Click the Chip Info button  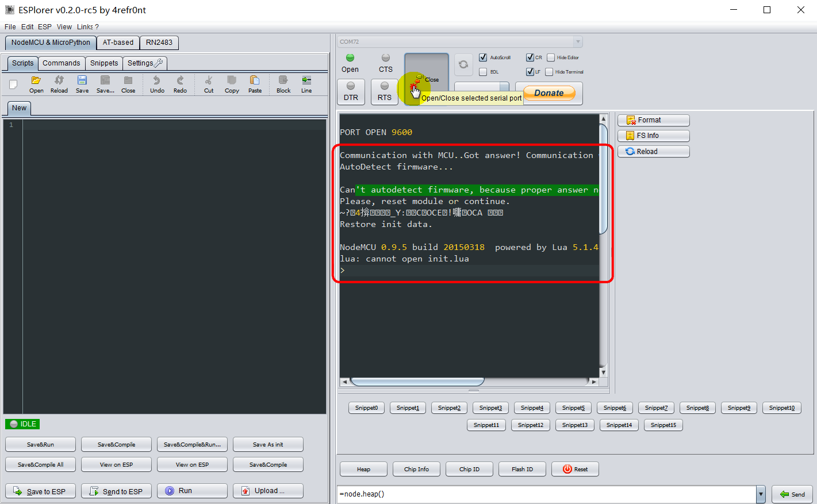pos(416,469)
